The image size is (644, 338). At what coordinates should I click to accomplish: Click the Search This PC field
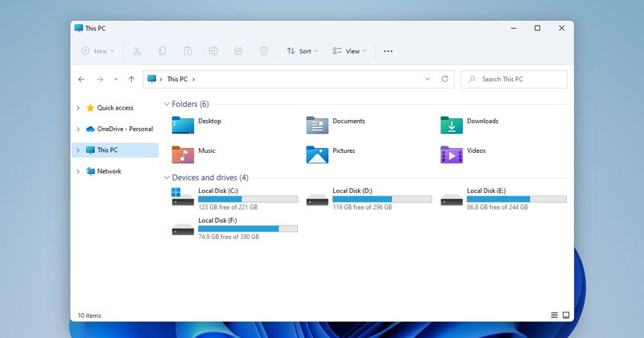(x=514, y=79)
